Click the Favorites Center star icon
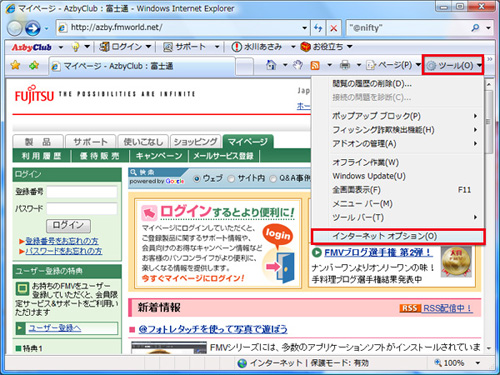This screenshot has width=500, height=375. pos(15,65)
